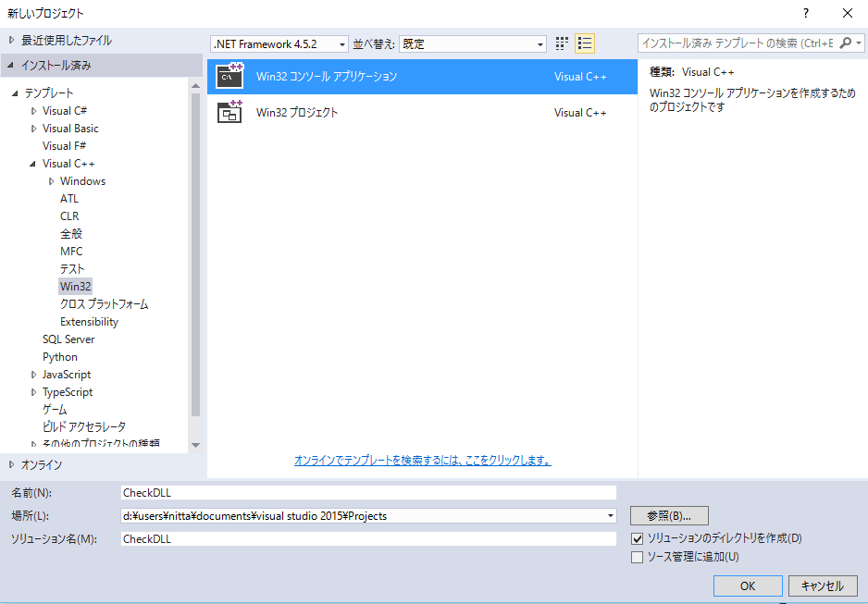Click the help question mark icon
This screenshot has width=868, height=604.
tap(805, 13)
